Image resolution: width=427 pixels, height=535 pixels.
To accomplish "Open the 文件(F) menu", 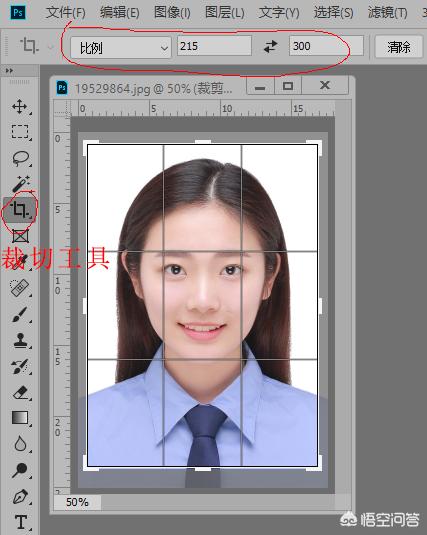I will pos(66,13).
